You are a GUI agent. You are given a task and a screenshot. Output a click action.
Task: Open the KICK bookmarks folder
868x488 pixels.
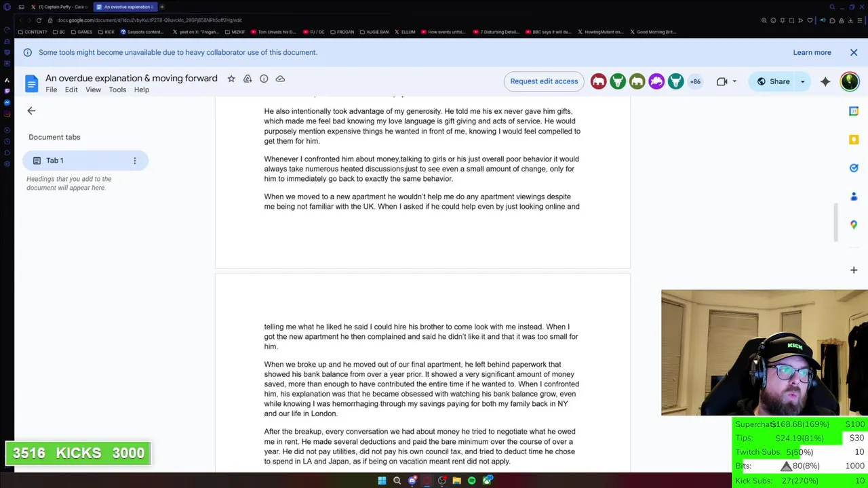pyautogui.click(x=106, y=32)
